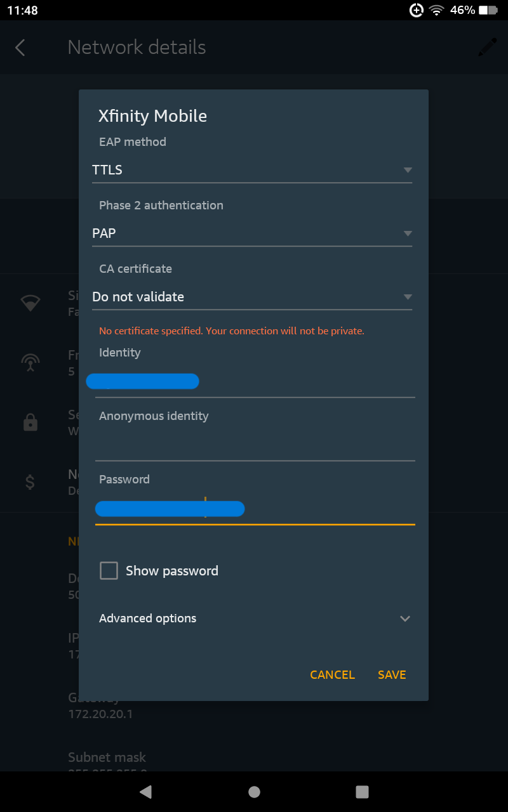
Task: Tap the battery indicator in status bar
Action: 488,10
